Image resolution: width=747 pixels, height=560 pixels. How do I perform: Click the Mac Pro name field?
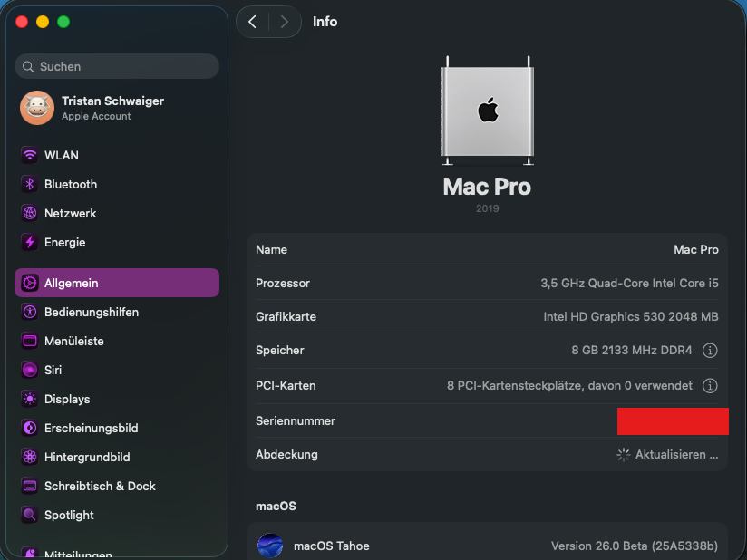coord(487,249)
